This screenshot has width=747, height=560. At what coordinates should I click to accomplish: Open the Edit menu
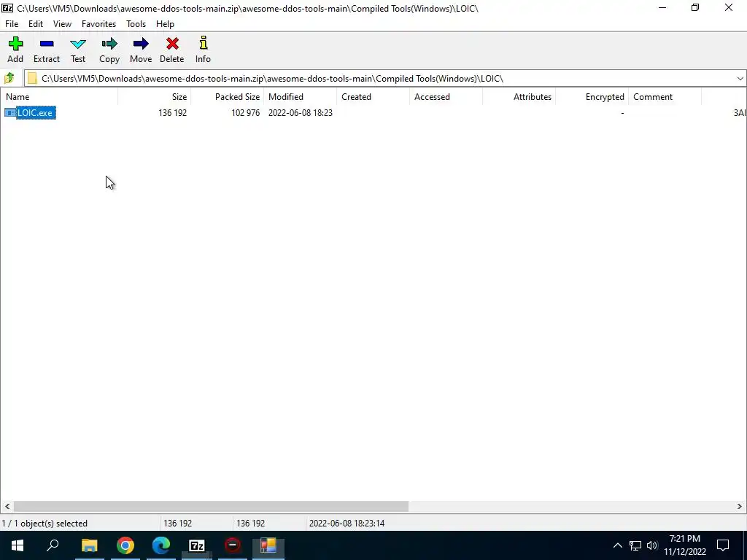(36, 24)
